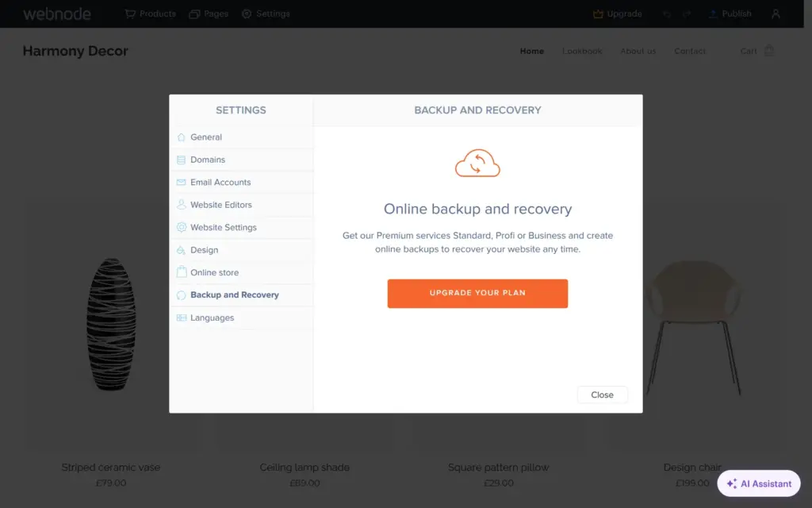Click the Ceiling lamp shade product name

304,467
